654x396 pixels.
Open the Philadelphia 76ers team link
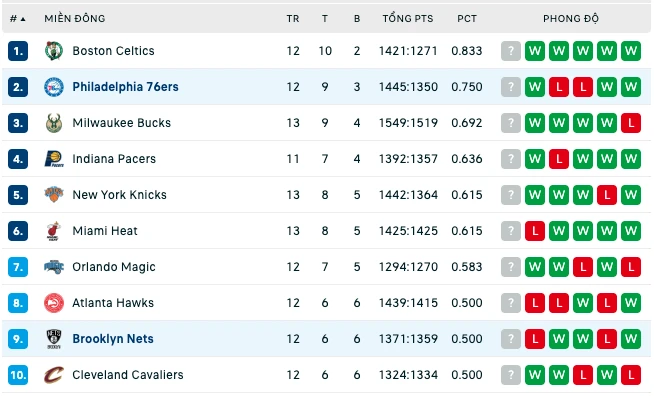(x=126, y=87)
